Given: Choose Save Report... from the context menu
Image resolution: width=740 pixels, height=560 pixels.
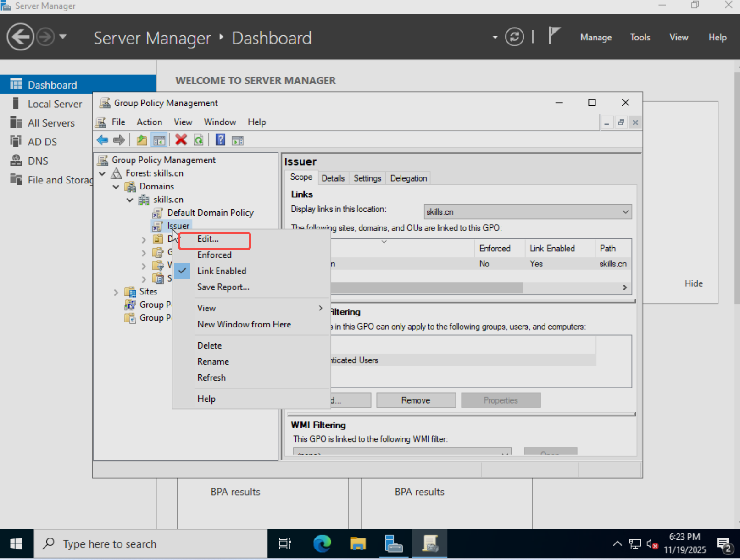Looking at the screenshot, I should 251,287.
